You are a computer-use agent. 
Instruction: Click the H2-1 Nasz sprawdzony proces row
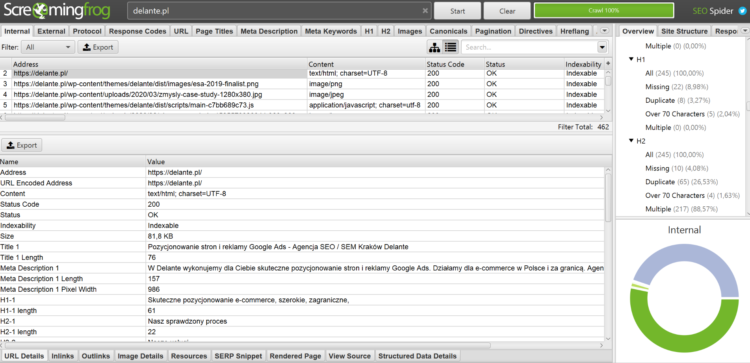point(302,321)
